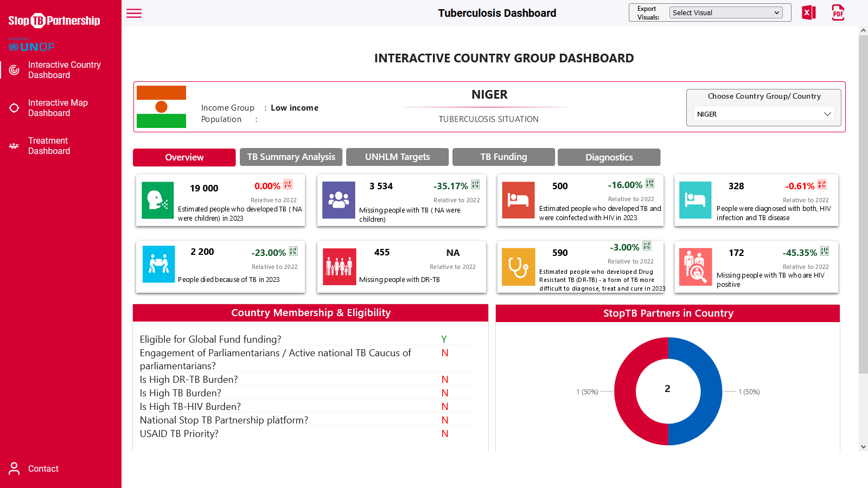Open the Diagnostics tab

coord(609,157)
